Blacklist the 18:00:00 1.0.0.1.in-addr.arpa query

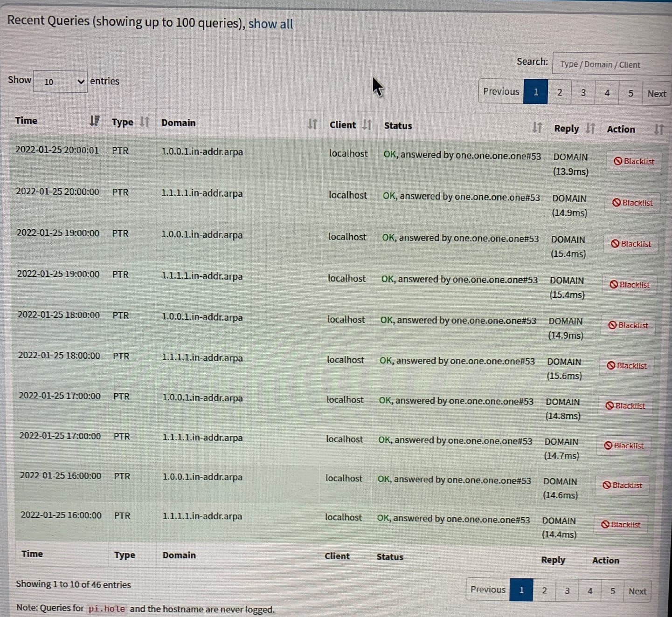(628, 325)
